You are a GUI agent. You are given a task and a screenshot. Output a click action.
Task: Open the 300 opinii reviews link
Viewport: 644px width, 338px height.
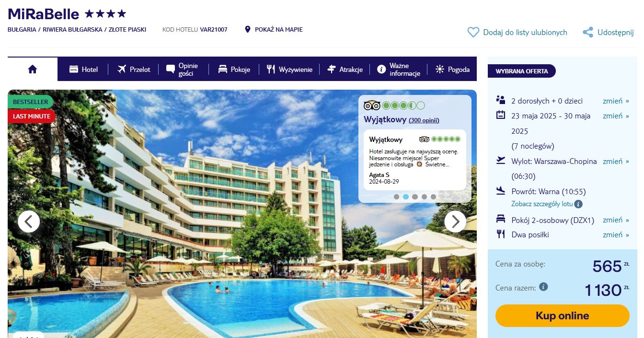[x=424, y=120]
